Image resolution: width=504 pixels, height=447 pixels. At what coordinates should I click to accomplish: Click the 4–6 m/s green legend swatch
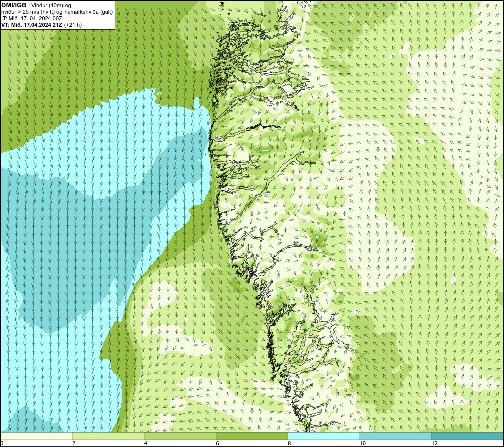click(180, 436)
